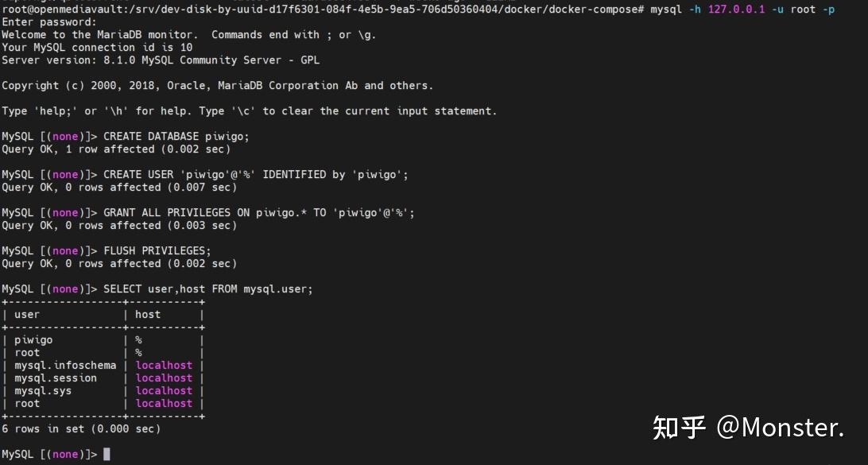Select the mysql.sys user entry
This screenshot has width=868, height=465.
coord(43,391)
